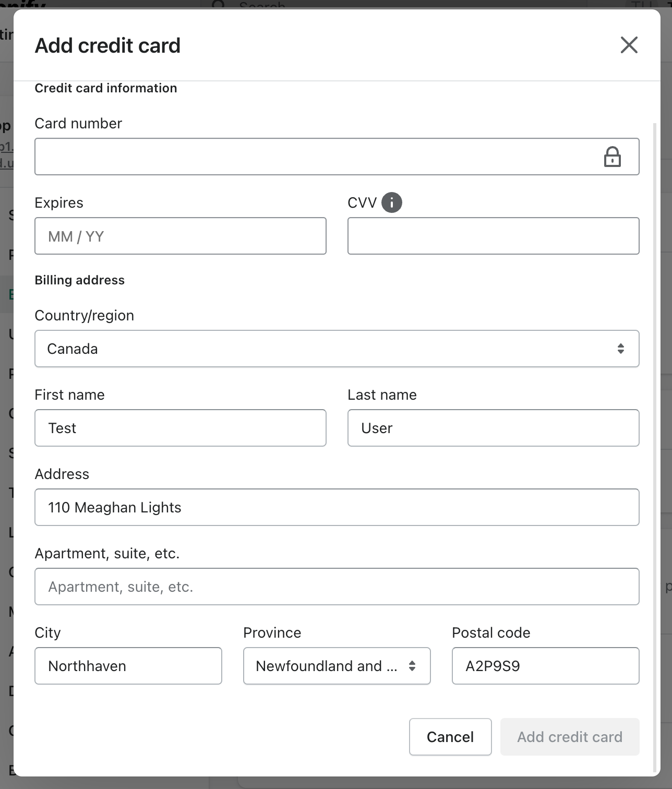Close the Add credit card dialog
This screenshot has height=789, width=672.
click(x=629, y=45)
